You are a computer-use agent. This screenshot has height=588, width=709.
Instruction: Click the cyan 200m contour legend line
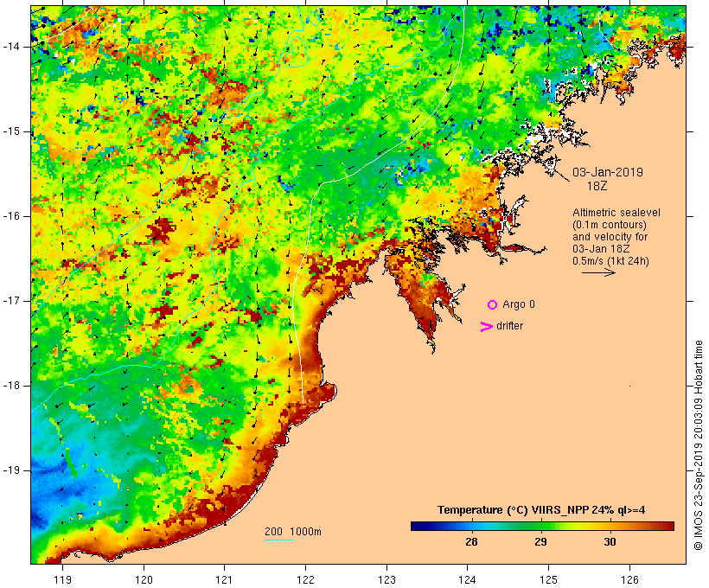coord(279,540)
